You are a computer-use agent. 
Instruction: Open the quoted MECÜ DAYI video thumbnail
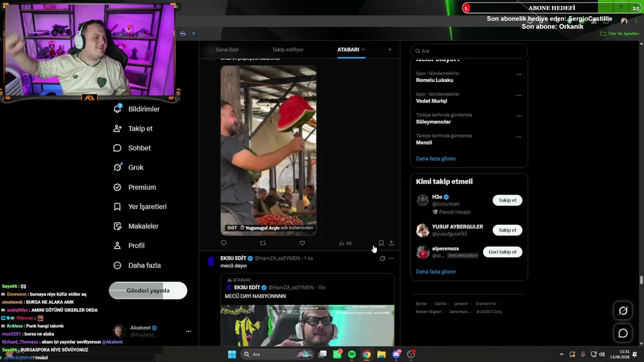(307, 325)
